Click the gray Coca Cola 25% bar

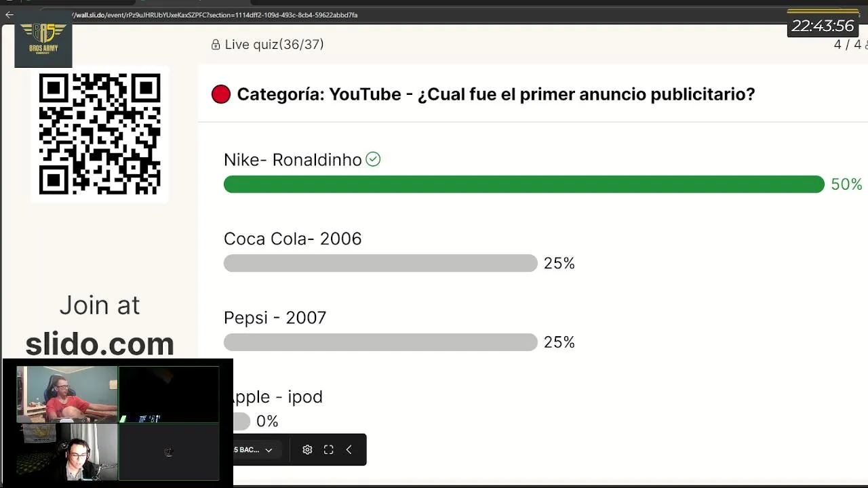[x=380, y=263]
